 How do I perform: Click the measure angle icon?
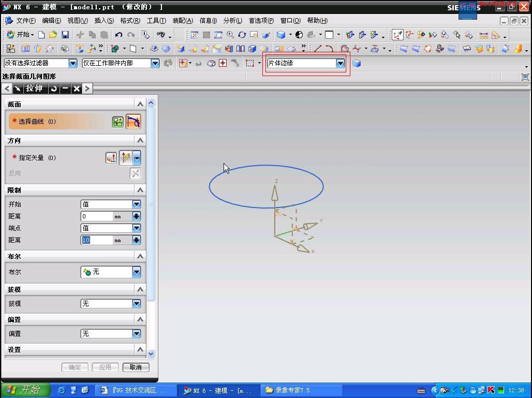tap(496, 35)
